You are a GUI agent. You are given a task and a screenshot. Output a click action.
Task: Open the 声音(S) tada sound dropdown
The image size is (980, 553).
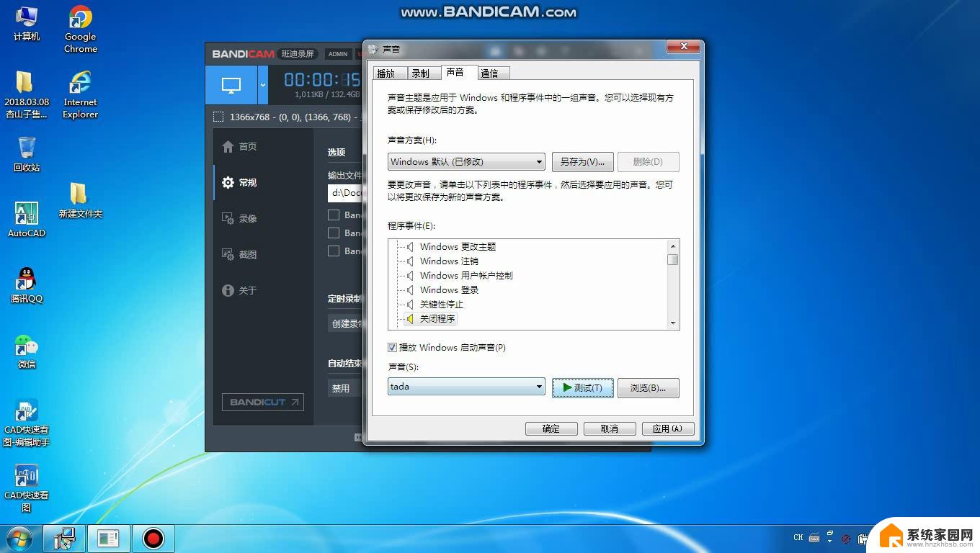(466, 387)
